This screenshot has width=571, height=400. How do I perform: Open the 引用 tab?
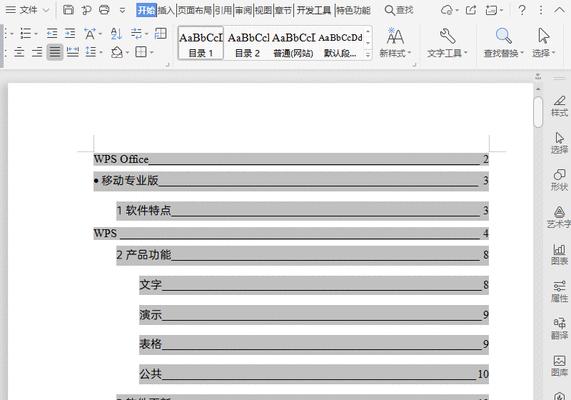click(224, 10)
